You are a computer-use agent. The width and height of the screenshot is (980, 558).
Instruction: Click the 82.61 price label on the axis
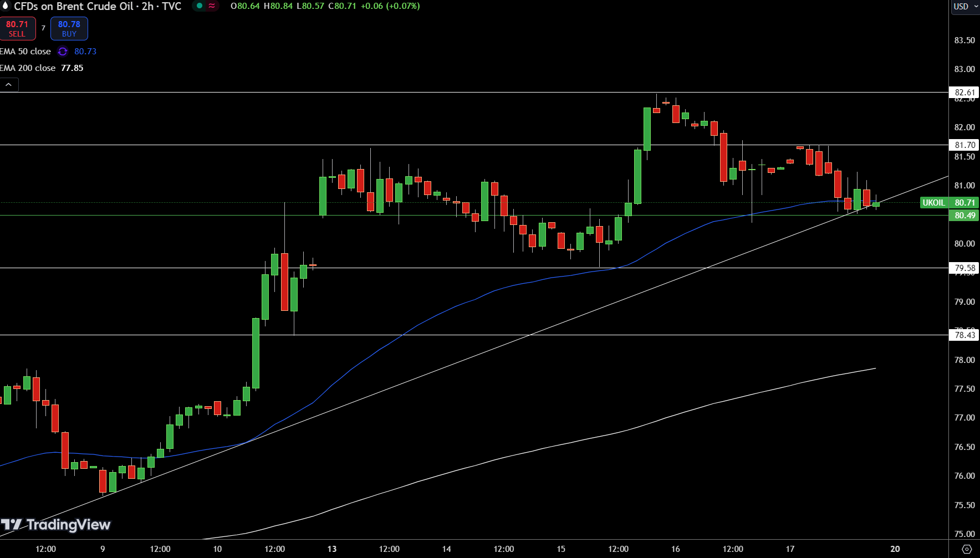(x=964, y=93)
